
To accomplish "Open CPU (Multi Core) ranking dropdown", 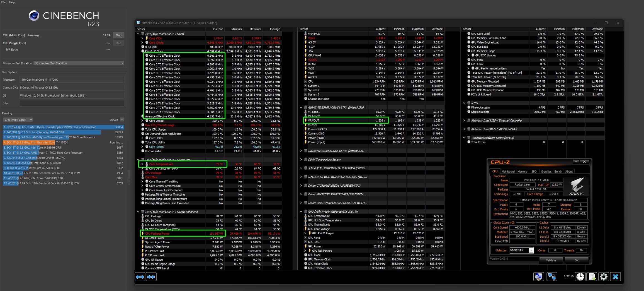I will coord(18,120).
